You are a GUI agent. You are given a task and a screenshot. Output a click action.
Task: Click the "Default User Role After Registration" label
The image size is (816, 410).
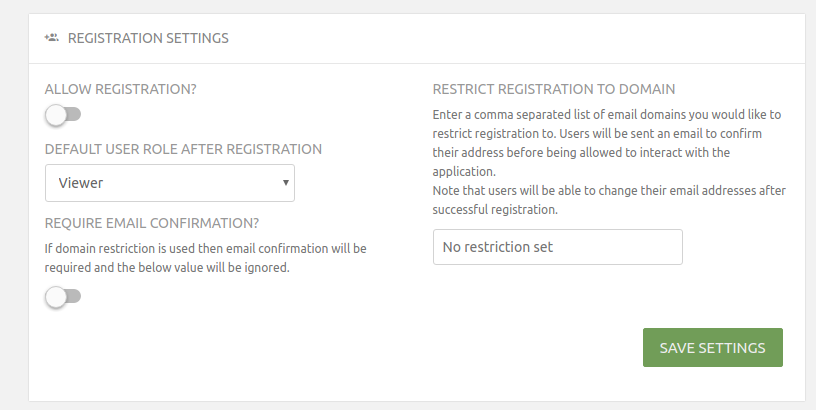pyautogui.click(x=183, y=148)
